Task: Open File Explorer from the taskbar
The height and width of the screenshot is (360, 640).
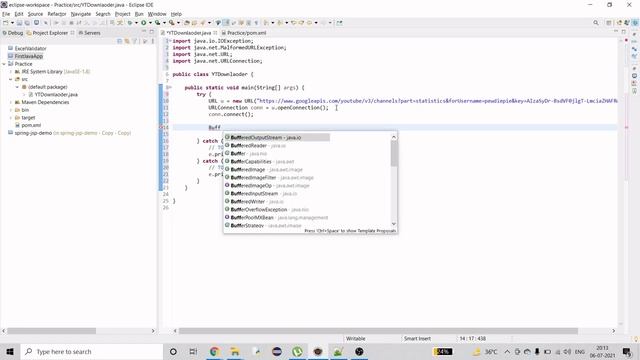Action: click(x=235, y=351)
